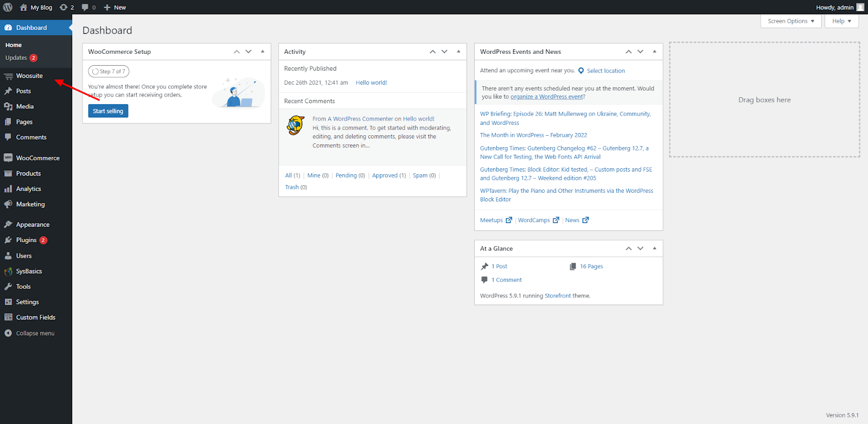Filter comments by Pending
Viewport: 868px width, 424px height.
pos(346,176)
